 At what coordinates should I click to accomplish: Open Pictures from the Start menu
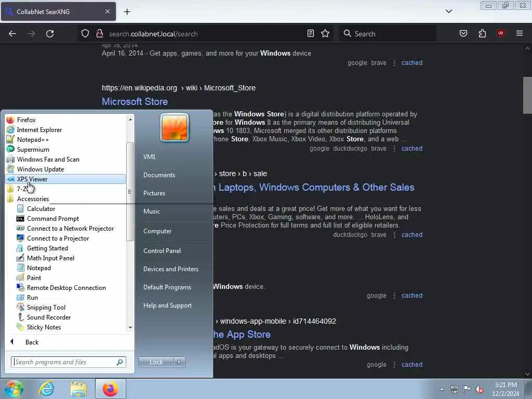[154, 193]
